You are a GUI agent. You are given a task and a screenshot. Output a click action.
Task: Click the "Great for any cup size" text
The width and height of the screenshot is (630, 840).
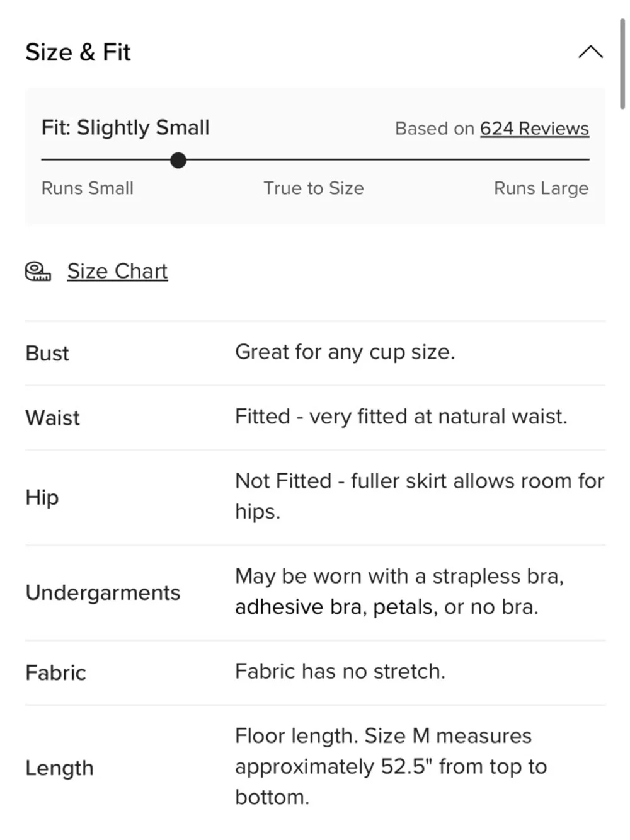(x=345, y=352)
